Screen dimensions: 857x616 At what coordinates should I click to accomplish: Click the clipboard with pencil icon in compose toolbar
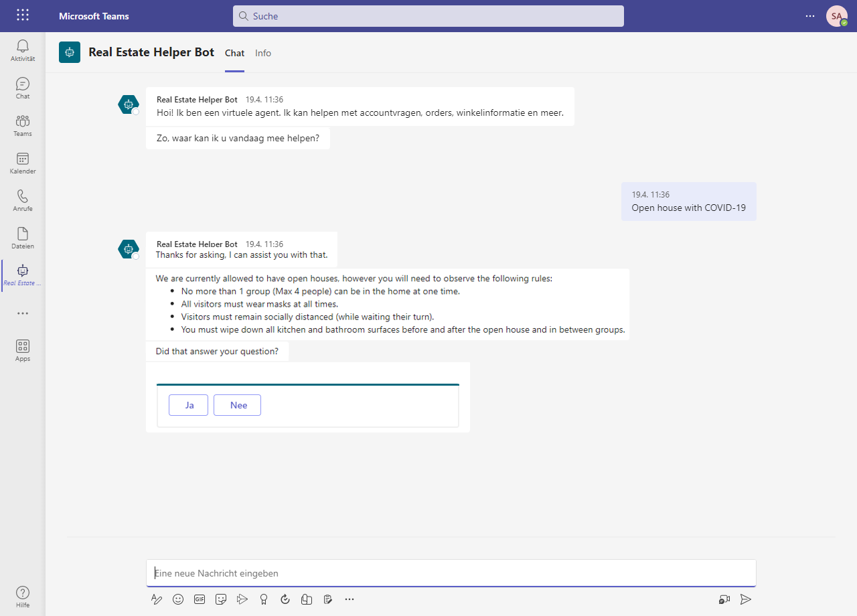[328, 599]
